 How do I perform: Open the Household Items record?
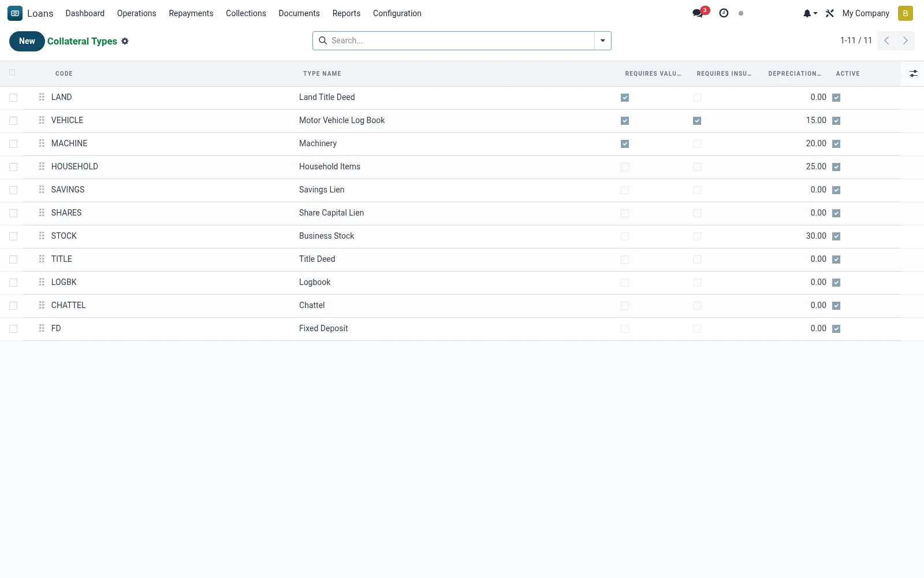330,166
